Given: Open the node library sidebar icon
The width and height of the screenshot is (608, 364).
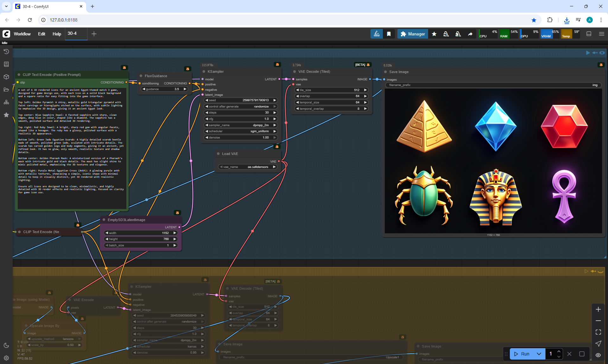Looking at the screenshot, I should [x=6, y=64].
